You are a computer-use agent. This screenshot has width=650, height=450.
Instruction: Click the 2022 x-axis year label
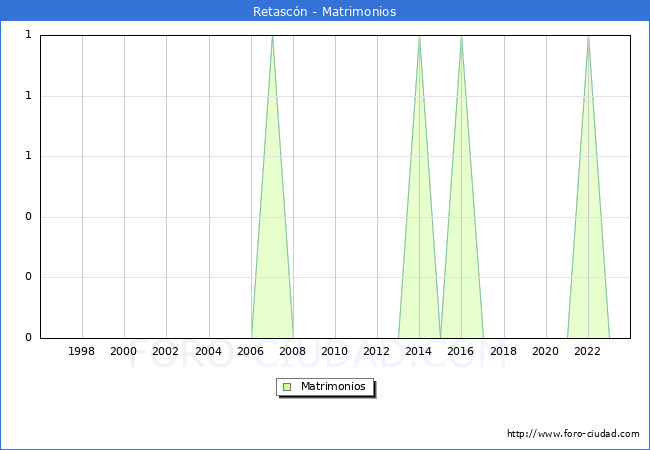(x=588, y=351)
